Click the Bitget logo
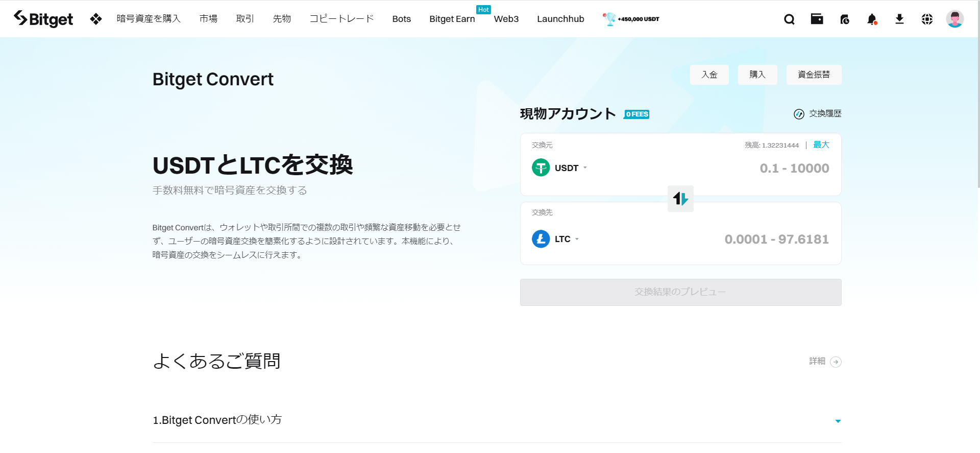980x453 pixels. coord(43,19)
